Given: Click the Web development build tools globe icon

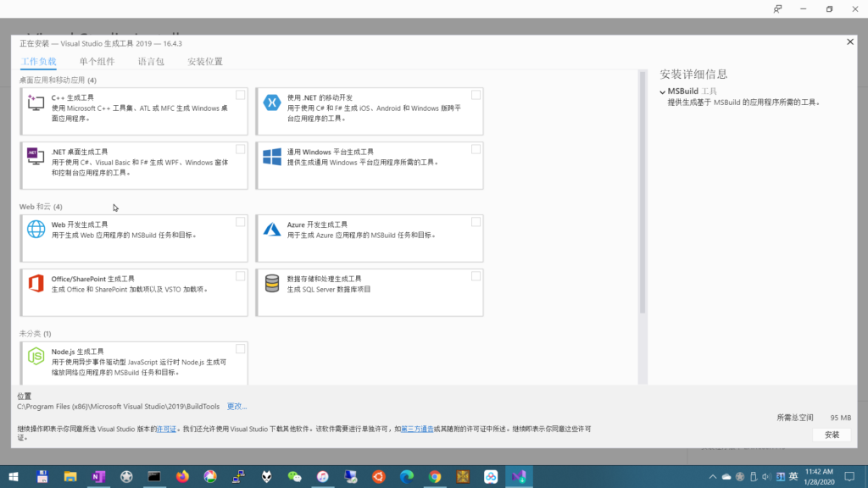Looking at the screenshot, I should (36, 229).
